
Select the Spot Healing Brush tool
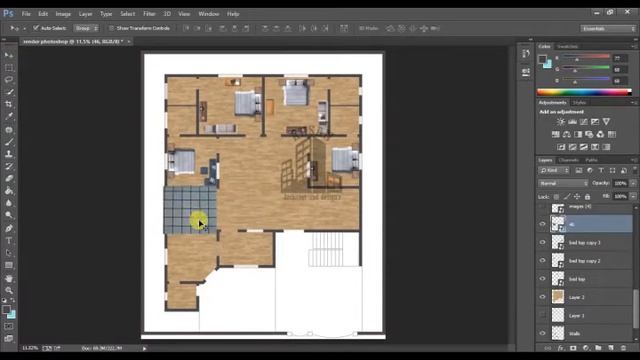[x=9, y=129]
